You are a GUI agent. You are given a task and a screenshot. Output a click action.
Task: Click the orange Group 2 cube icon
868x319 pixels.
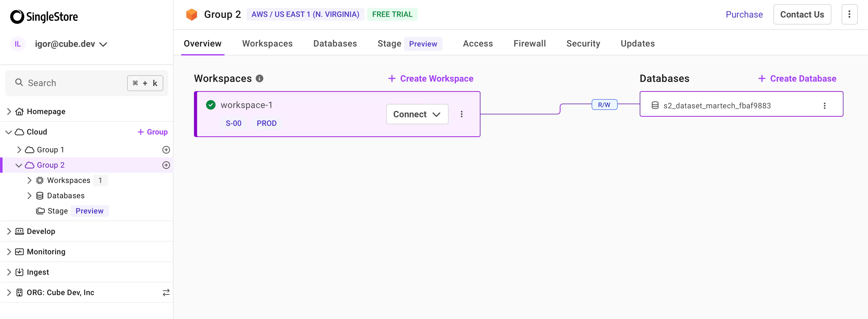tap(191, 15)
